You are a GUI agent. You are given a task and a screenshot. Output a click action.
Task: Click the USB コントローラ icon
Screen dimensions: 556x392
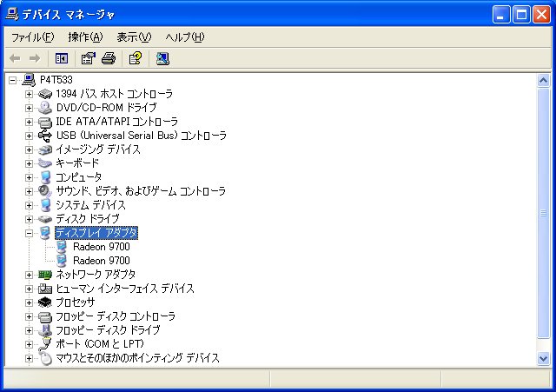[45, 136]
